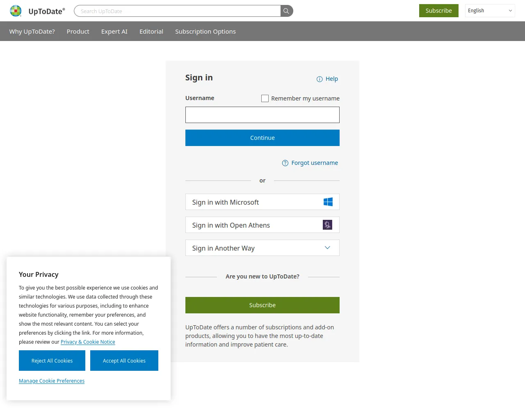Click the Help link text
Image resolution: width=525 pixels, height=420 pixels.
tap(332, 79)
